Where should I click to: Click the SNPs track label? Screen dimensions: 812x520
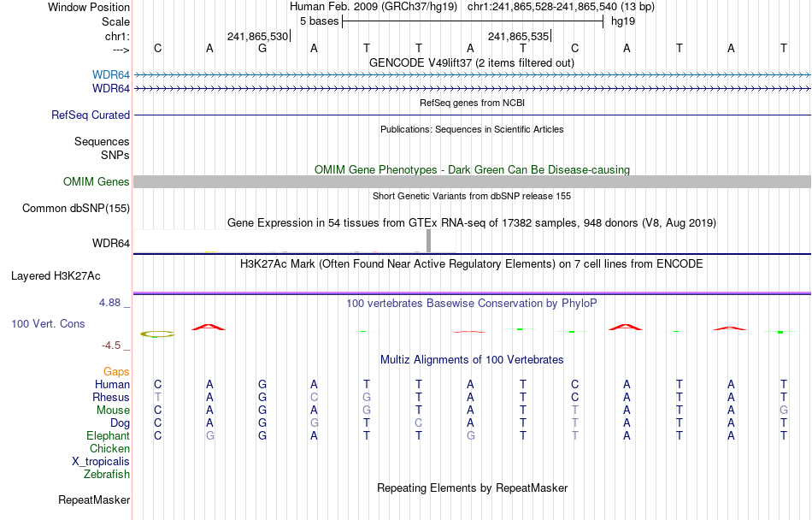point(115,155)
